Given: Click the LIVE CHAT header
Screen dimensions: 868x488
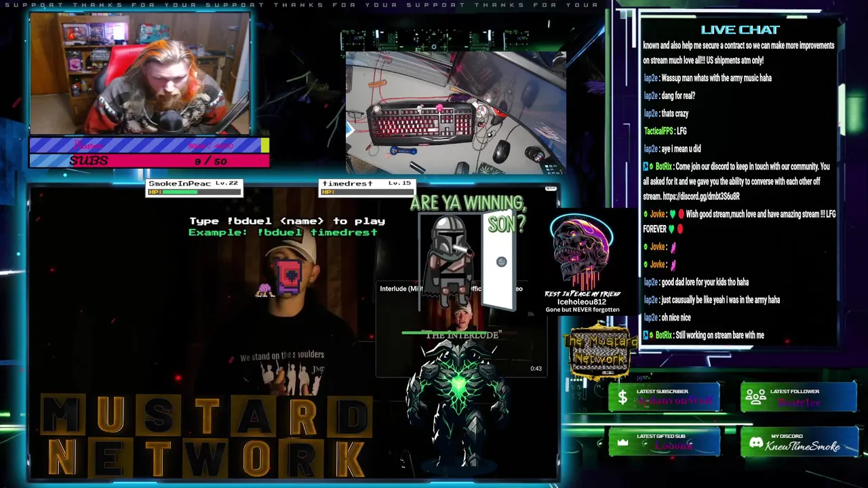Looking at the screenshot, I should tap(740, 30).
